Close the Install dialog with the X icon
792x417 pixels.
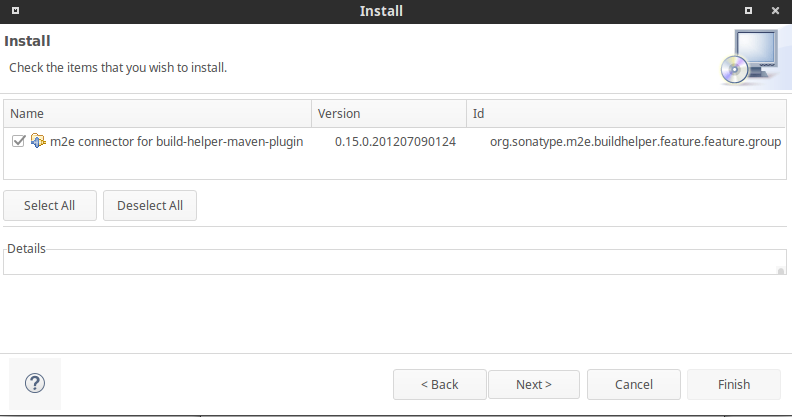click(774, 11)
